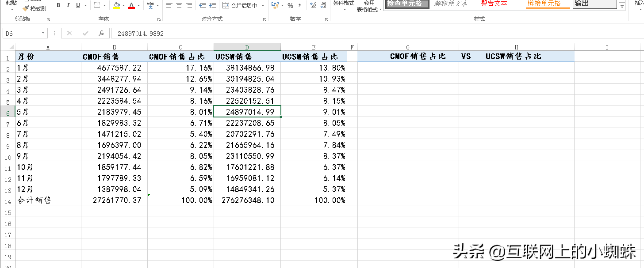Apply comma style separator
The width and height of the screenshot is (644, 268).
point(300,5)
